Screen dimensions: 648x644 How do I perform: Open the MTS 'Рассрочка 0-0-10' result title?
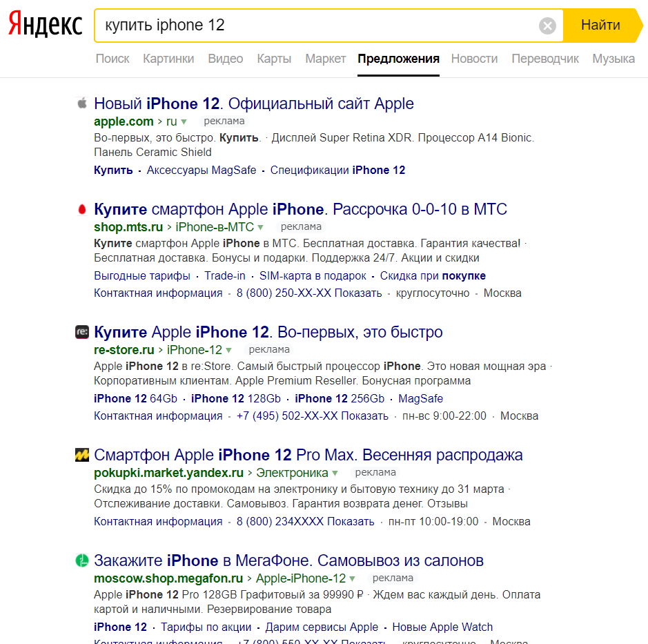300,209
